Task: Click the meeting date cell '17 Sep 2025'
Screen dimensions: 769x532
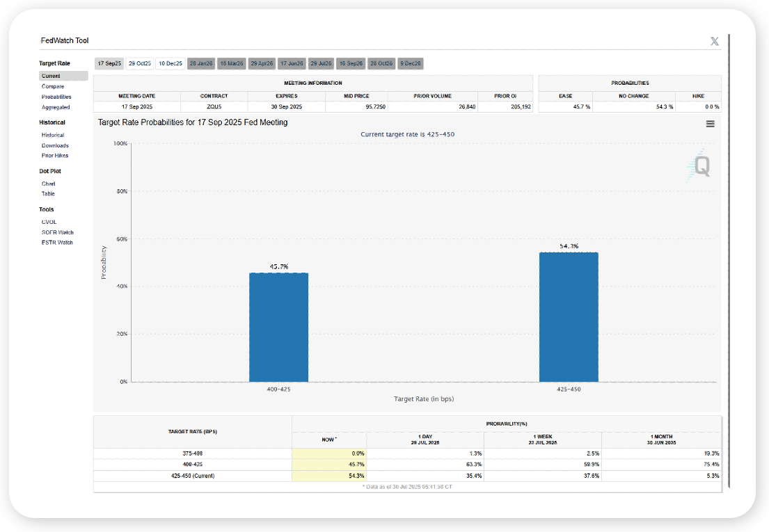Action: click(x=137, y=107)
